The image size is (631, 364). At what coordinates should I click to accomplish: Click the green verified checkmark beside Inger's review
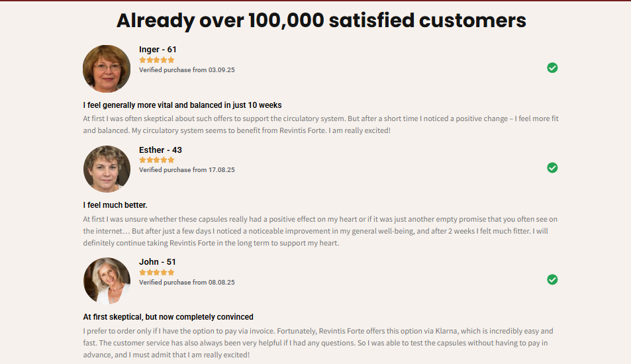pos(552,68)
